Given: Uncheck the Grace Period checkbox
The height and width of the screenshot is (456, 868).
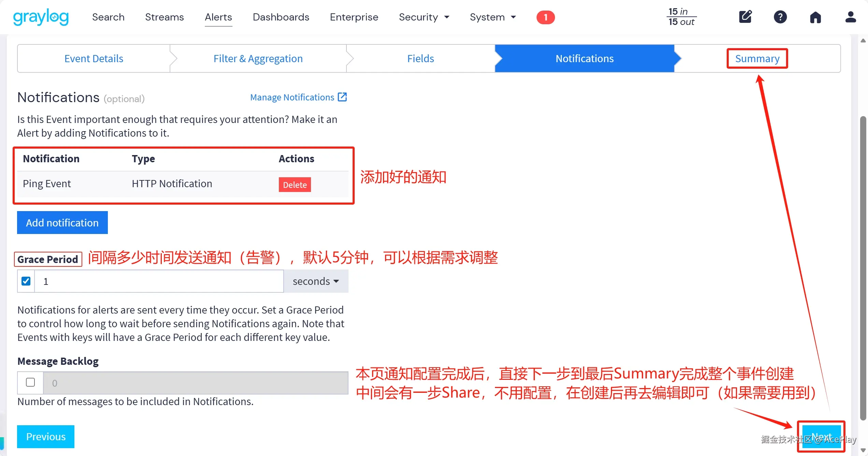Looking at the screenshot, I should (26, 281).
